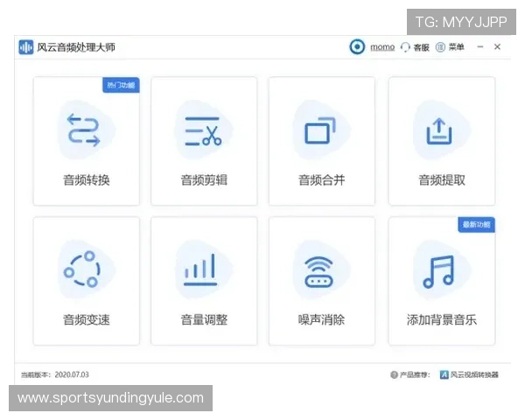Click the 音频合并 label text
Screen dimensions: 525x420
(321, 180)
